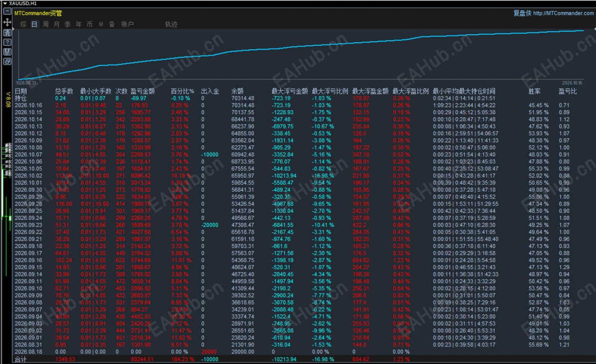Switch to the 年 yearly tab
596x364 pixels.
pyautogui.click(x=79, y=24)
